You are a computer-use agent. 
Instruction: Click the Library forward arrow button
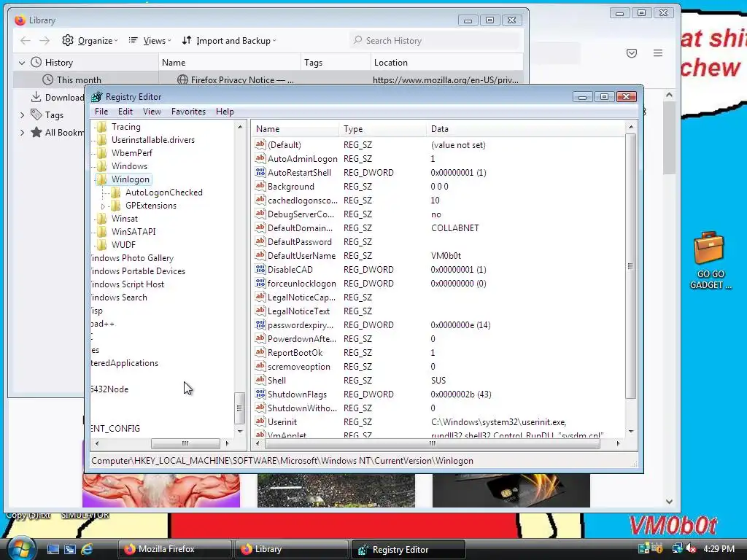pyautogui.click(x=44, y=41)
